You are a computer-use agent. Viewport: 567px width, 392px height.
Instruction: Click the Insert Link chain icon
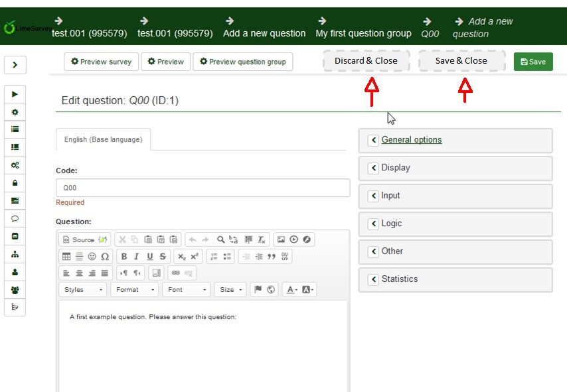pyautogui.click(x=176, y=273)
